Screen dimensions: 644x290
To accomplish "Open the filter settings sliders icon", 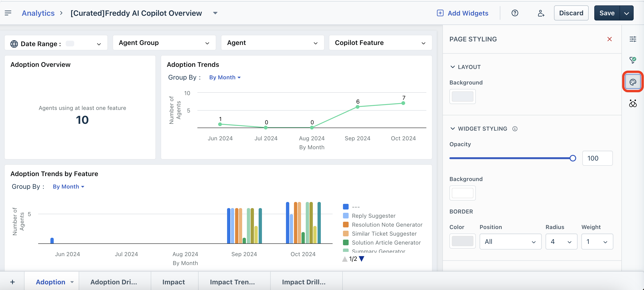I will 633,39.
